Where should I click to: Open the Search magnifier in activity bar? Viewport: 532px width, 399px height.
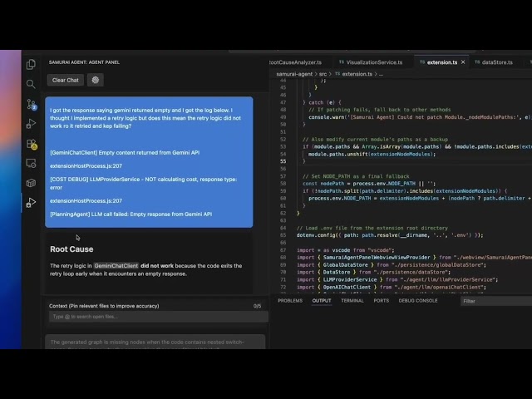31,84
